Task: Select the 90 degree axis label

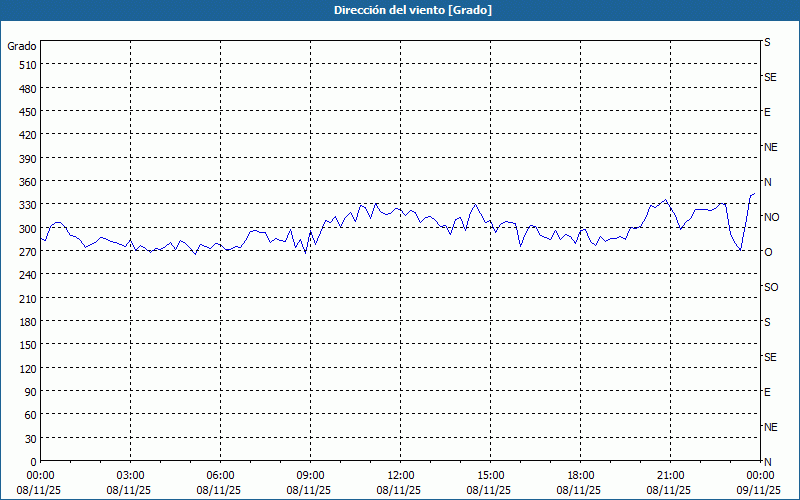Action: point(31,392)
